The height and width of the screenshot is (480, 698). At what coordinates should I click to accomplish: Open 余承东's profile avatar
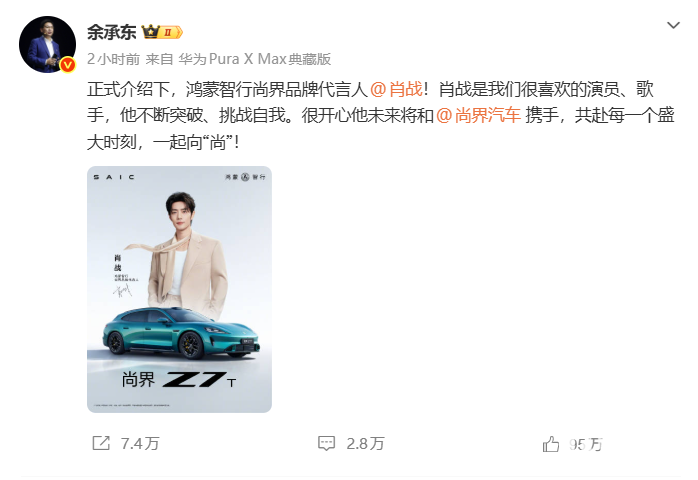click(47, 45)
